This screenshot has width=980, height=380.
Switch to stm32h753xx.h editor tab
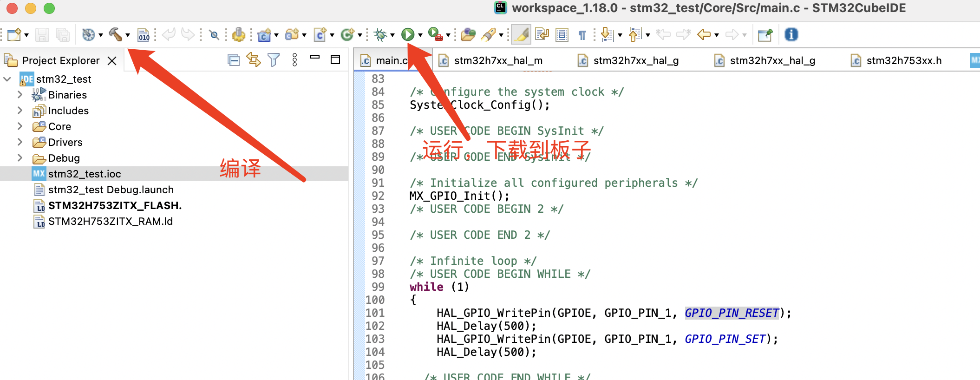point(904,60)
